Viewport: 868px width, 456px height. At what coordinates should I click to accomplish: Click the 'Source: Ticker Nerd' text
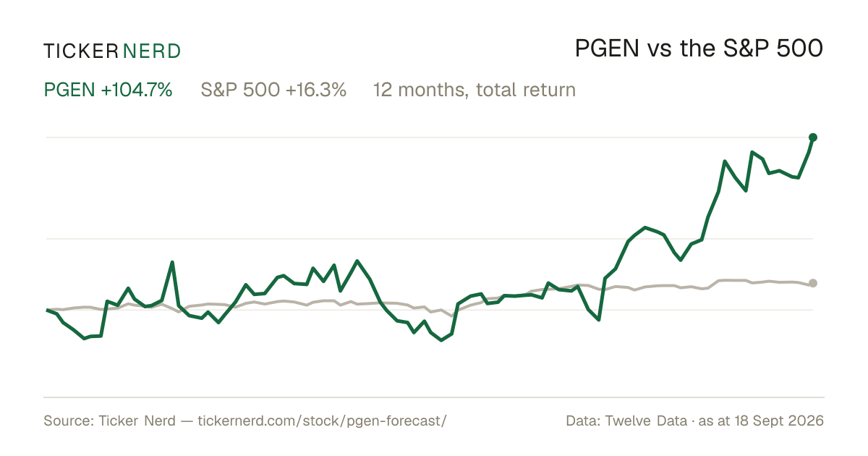pyautogui.click(x=109, y=421)
